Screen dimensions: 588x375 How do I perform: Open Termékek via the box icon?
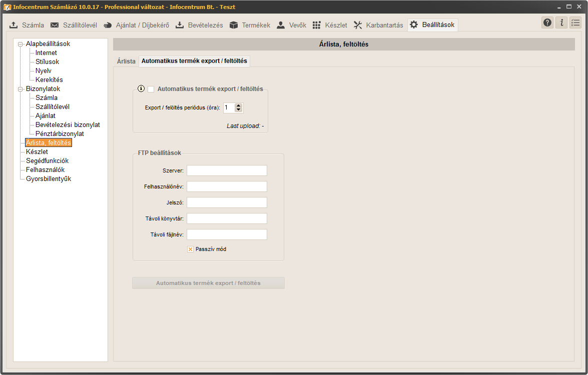point(234,25)
